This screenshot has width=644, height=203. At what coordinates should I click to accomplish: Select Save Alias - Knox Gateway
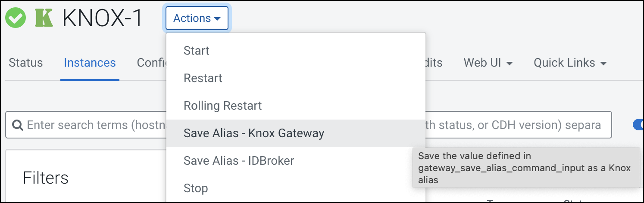coord(254,133)
